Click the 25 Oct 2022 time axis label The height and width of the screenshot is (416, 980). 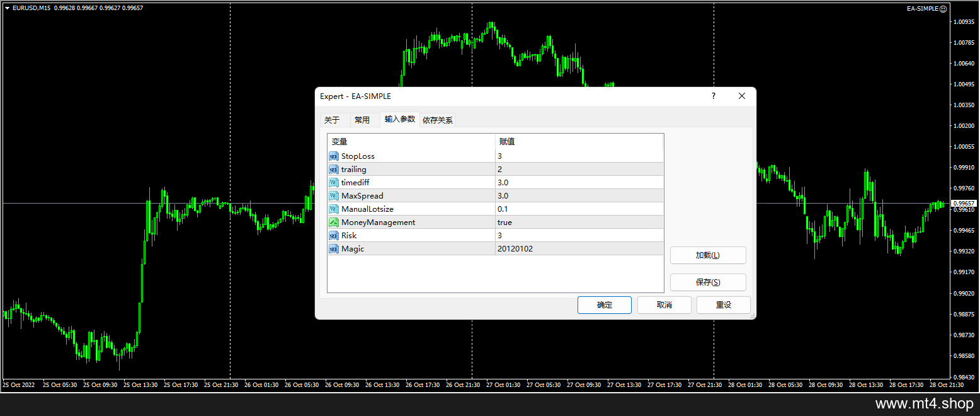pos(18,384)
